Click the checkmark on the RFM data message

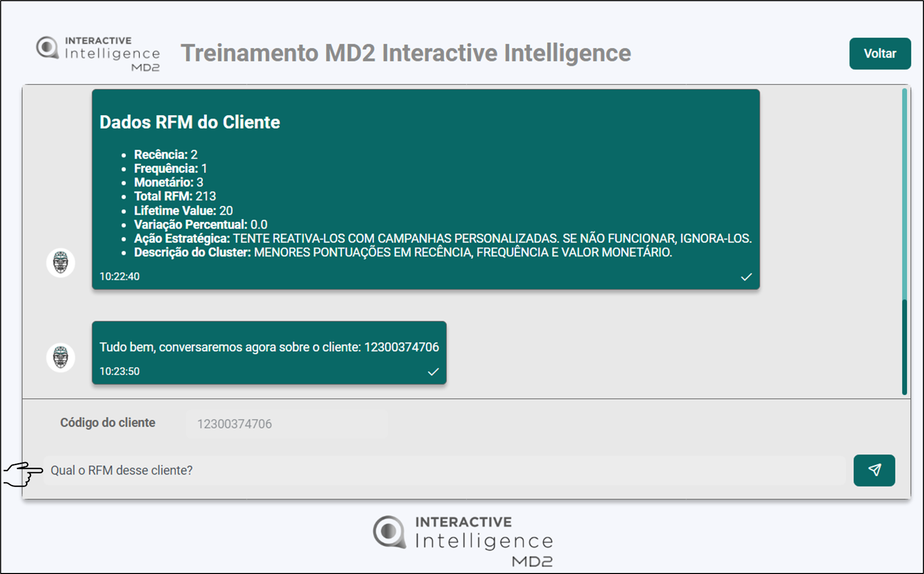(x=746, y=277)
